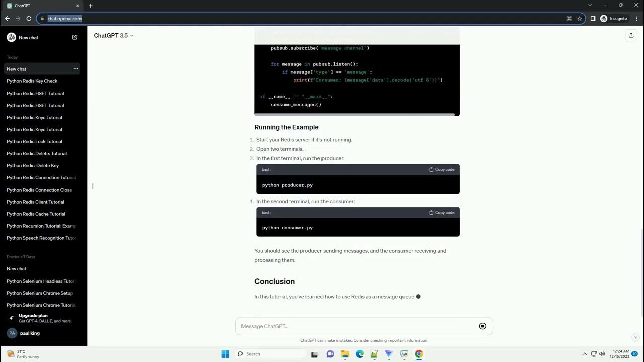Open the weather widget on taskbar
This screenshot has height=362, width=644.
coord(23,354)
